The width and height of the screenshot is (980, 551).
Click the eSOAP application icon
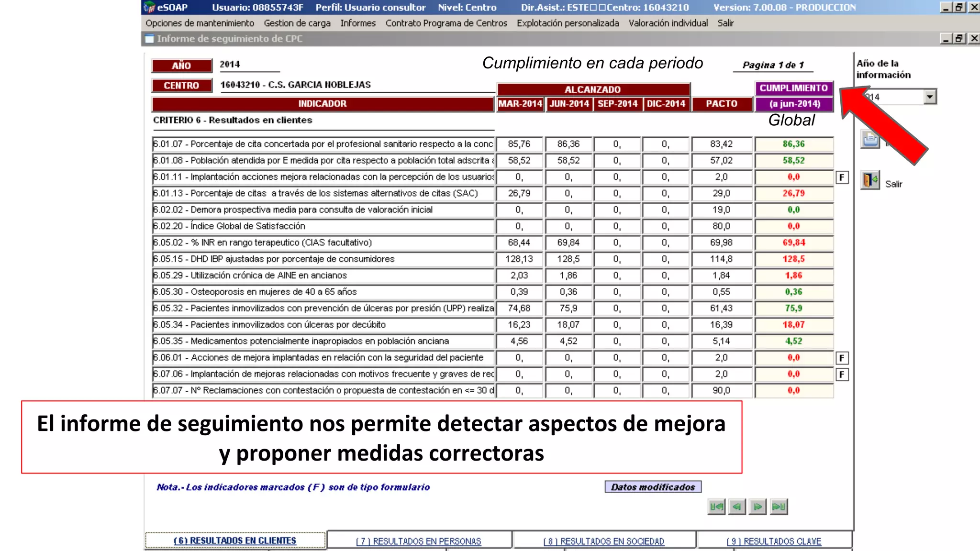(x=149, y=7)
